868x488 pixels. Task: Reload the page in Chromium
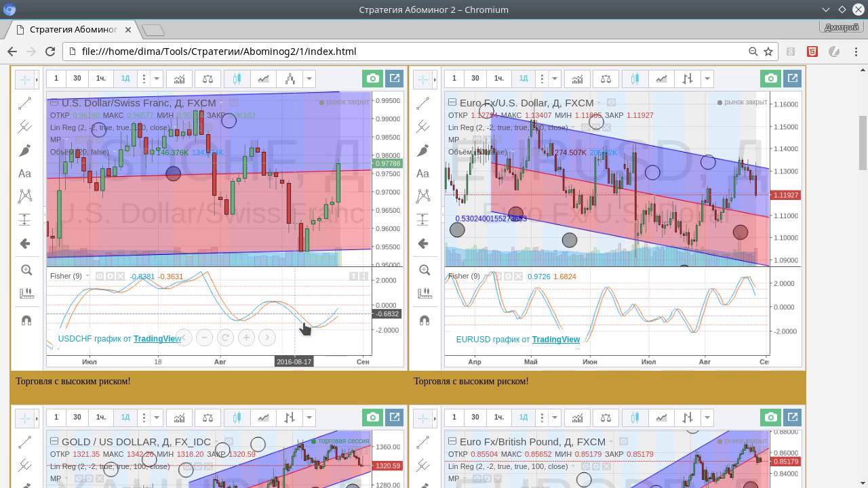[x=50, y=51]
